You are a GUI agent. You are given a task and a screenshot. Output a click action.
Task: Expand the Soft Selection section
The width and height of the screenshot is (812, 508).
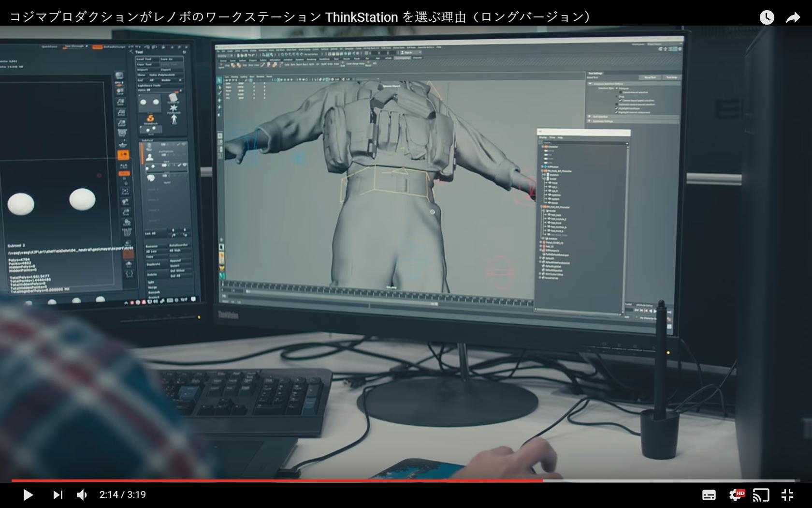point(590,117)
